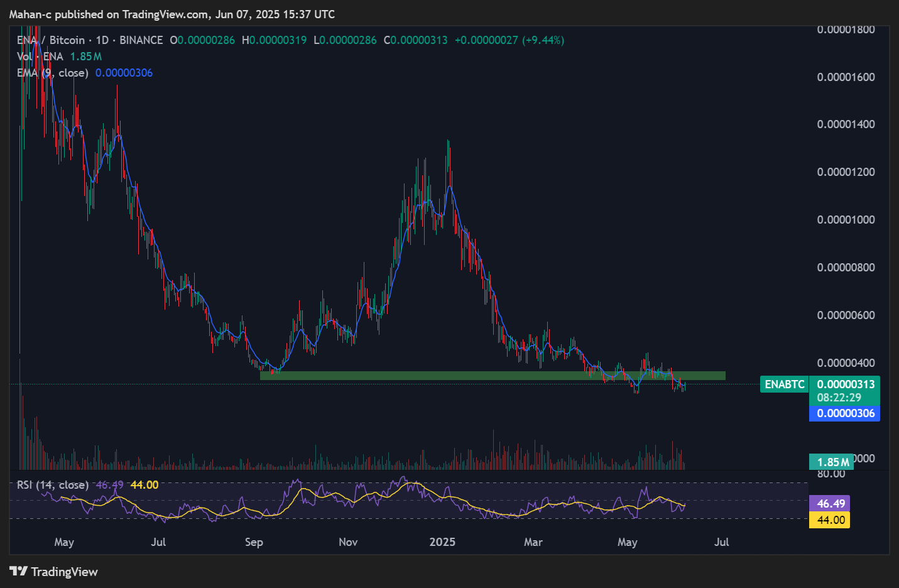Viewport: 899px width, 588px height.
Task: Click the 0.00001000 price scale label
Action: pos(846,220)
